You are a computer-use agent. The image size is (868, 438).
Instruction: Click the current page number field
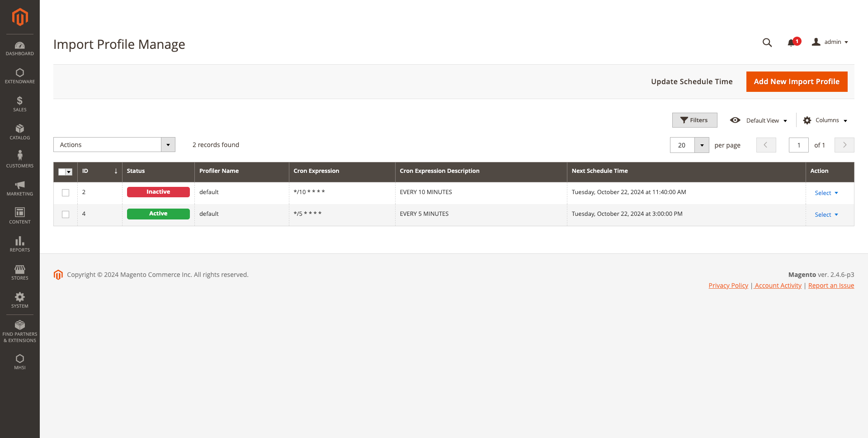pos(798,145)
